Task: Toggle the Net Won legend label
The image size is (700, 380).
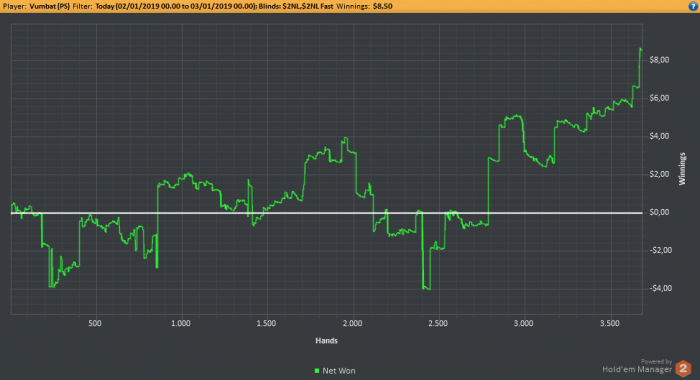Action: pyautogui.click(x=339, y=371)
